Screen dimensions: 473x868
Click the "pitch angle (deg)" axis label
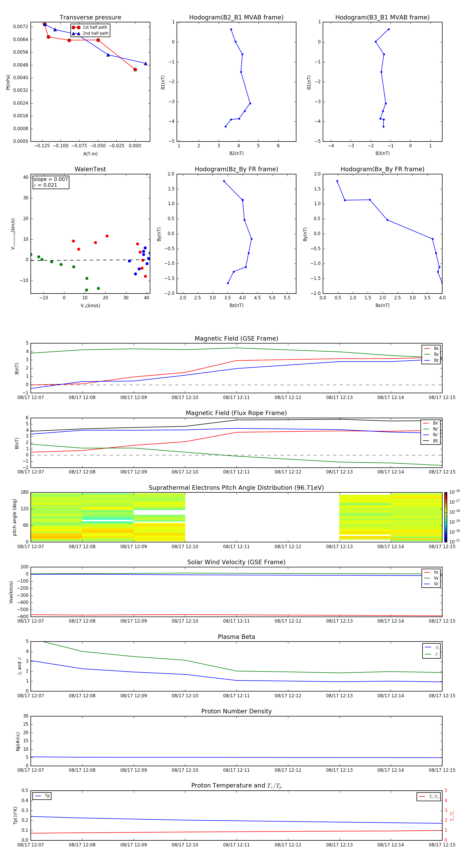(14, 517)
